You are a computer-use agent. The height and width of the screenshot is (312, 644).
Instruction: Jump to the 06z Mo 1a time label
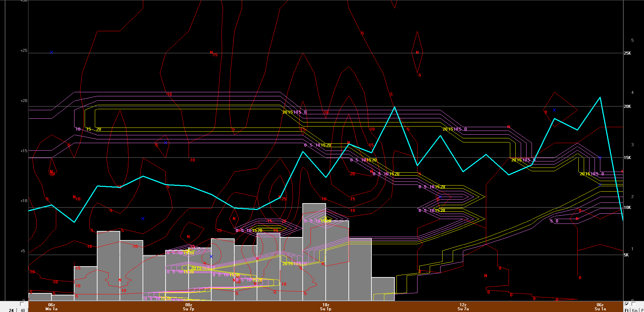coord(51,307)
